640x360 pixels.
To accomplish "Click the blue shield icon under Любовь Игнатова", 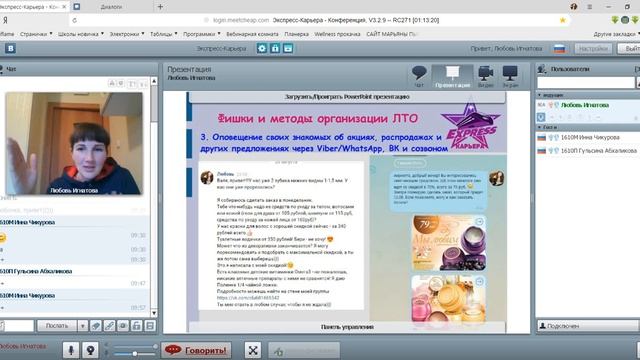I will [541, 117].
